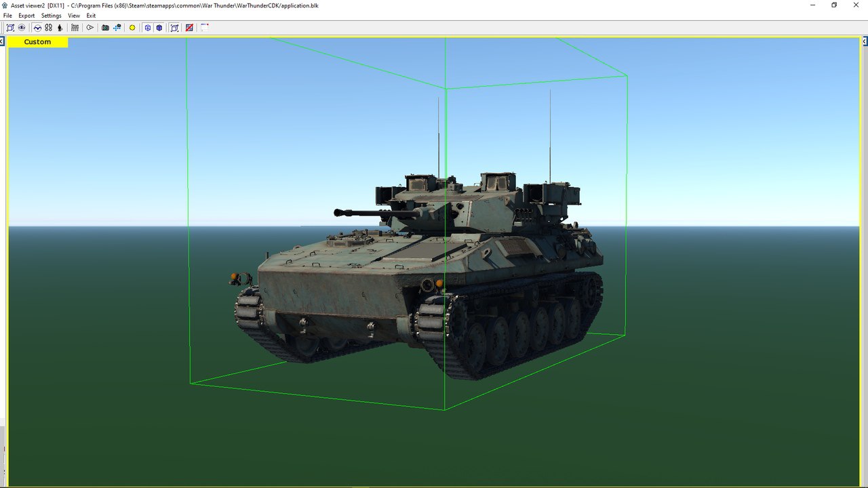Click the camera screenshot icon

(x=105, y=28)
